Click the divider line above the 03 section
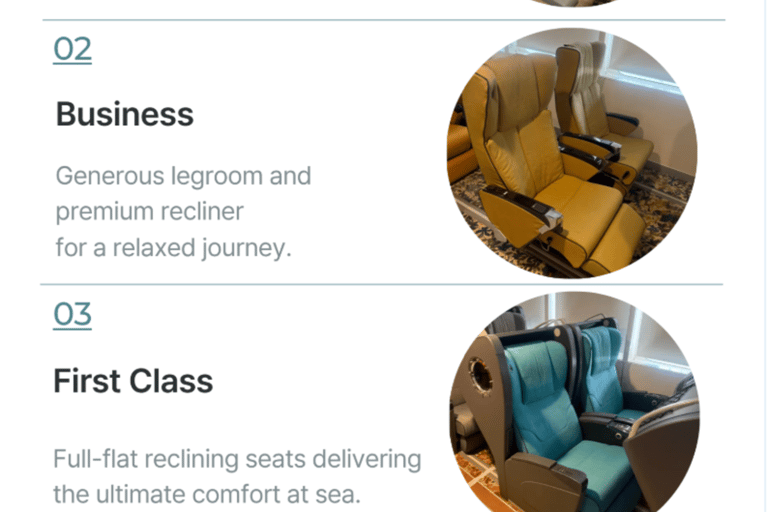Image resolution: width=768 pixels, height=512 pixels. click(382, 284)
